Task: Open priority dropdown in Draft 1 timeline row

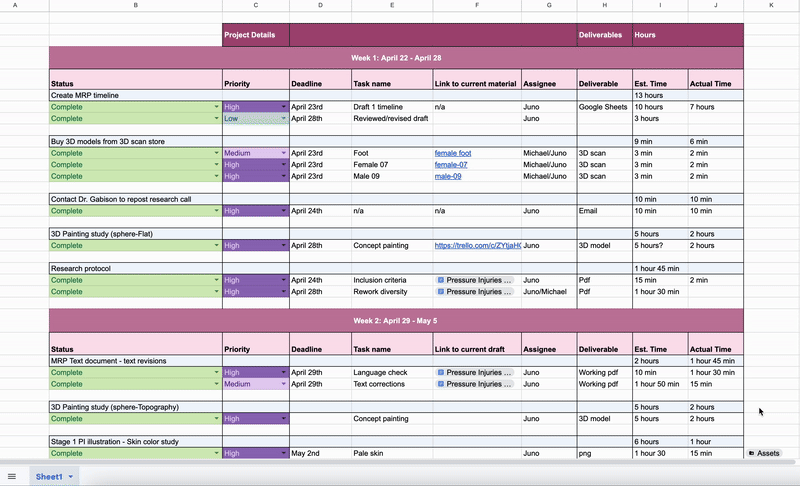Action: click(x=284, y=107)
